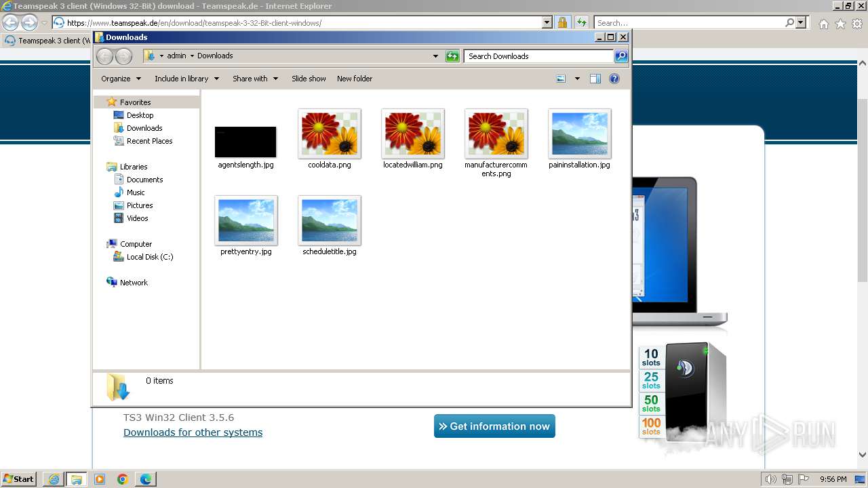Open the Organize dropdown menu
Viewport: 868px width, 488px height.
coord(121,79)
